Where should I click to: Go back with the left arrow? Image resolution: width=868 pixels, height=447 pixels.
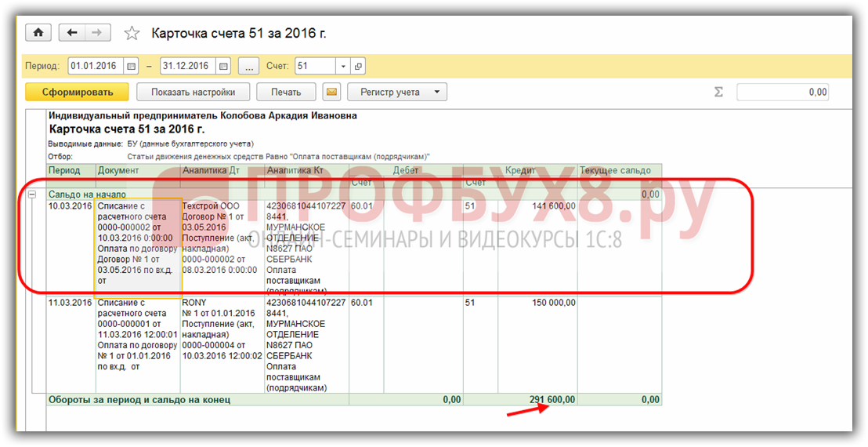(73, 33)
